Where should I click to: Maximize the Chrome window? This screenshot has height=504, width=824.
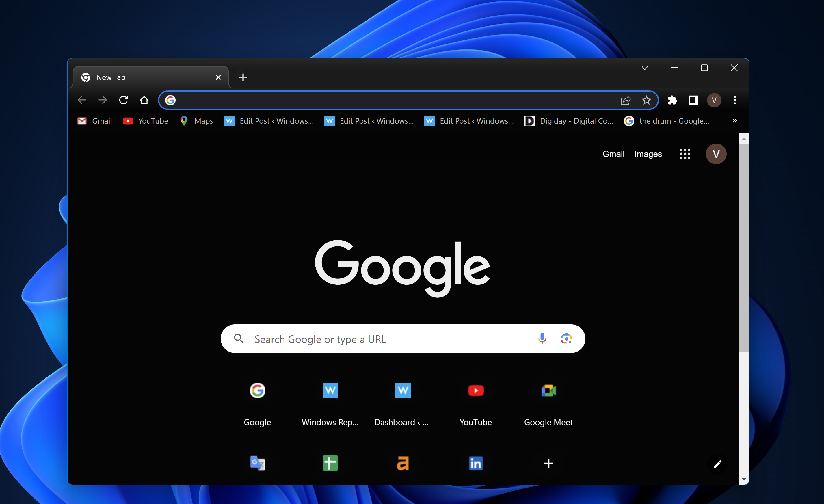point(704,68)
